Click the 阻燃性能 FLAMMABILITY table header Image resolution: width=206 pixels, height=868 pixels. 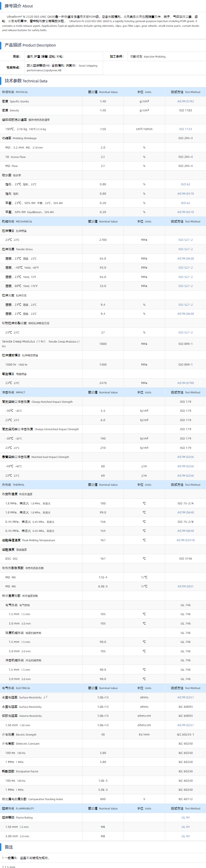tap(18, 808)
